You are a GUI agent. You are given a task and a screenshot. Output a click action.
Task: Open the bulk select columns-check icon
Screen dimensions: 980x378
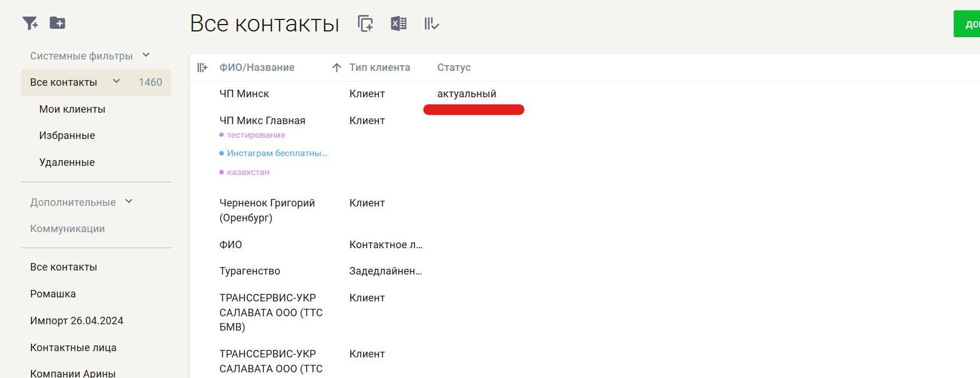point(431,23)
